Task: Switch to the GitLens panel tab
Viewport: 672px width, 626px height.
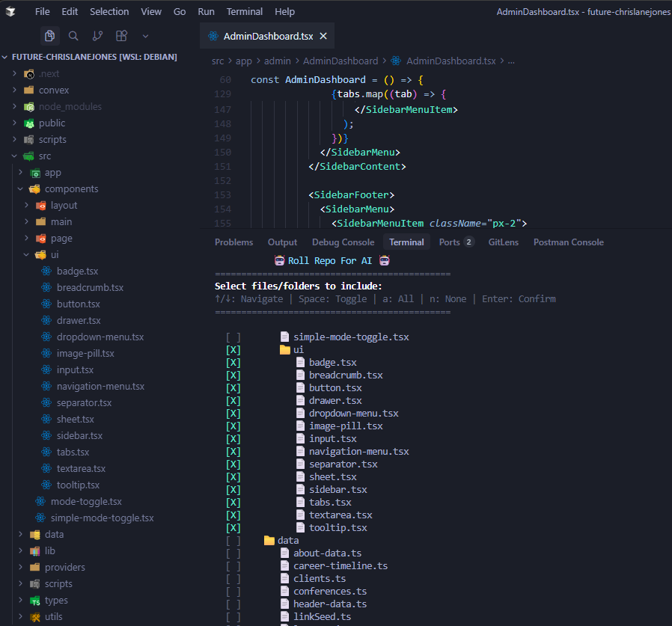Action: point(504,242)
